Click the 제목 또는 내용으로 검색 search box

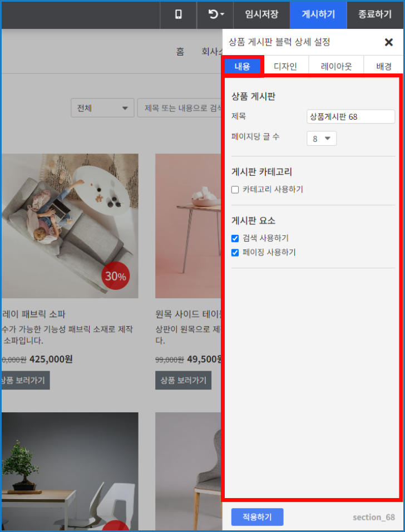point(180,108)
